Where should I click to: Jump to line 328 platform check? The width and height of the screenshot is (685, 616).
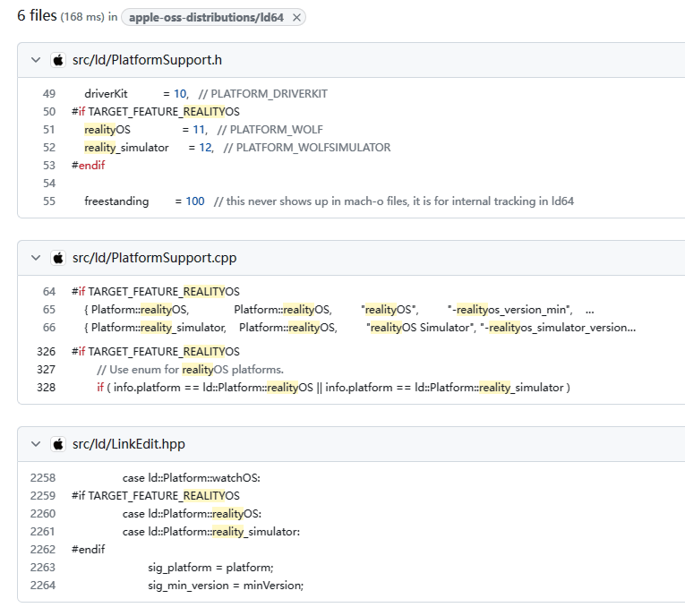(46, 388)
